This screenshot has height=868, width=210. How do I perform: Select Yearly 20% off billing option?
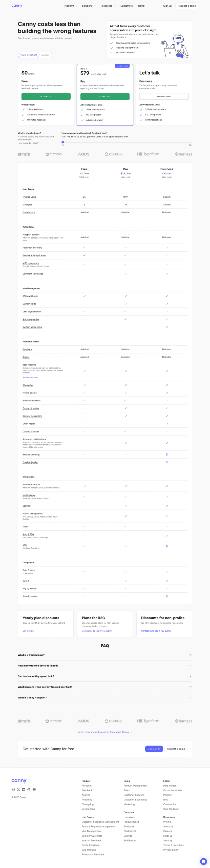point(29,55)
